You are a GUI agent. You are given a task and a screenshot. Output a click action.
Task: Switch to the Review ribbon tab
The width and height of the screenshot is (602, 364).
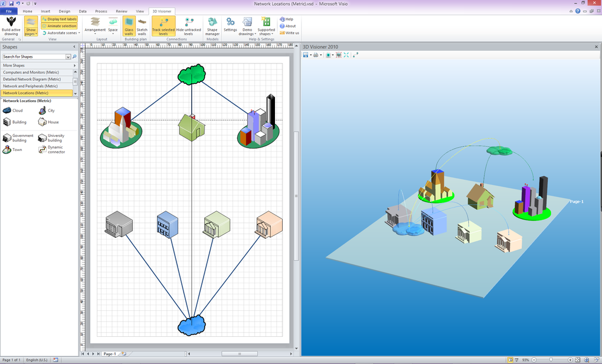(122, 11)
